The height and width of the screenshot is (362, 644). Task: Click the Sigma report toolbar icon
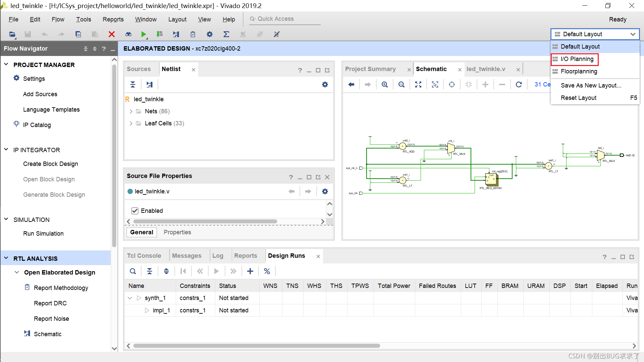pos(226,34)
